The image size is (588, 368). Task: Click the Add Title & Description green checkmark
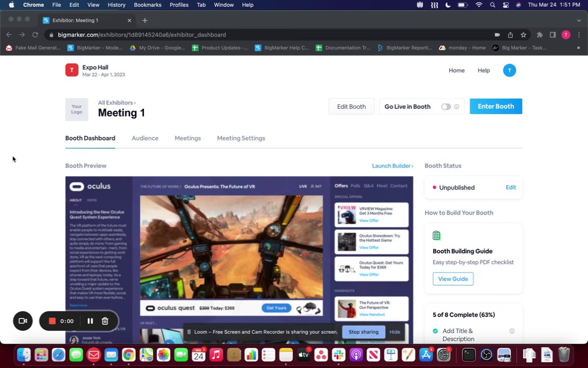pyautogui.click(x=435, y=331)
